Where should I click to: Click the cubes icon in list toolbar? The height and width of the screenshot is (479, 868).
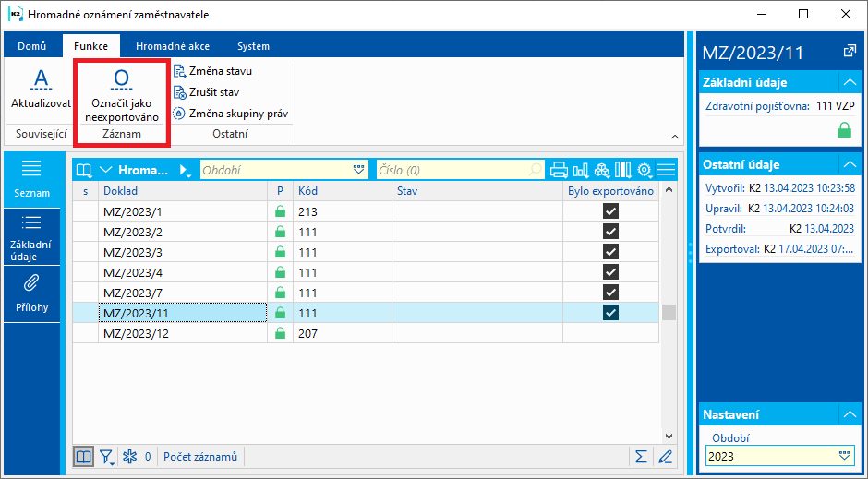pyautogui.click(x=602, y=170)
